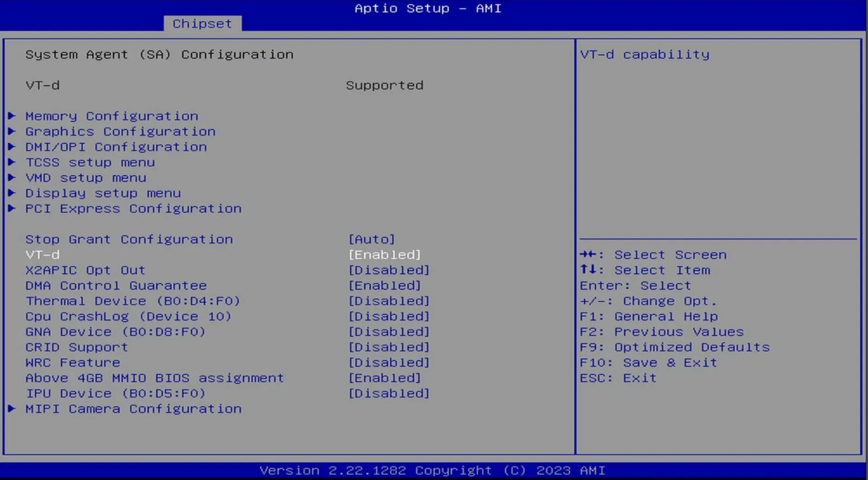Click the arrow beside MIPI Camera Configuration
868x480 pixels.
pyautogui.click(x=11, y=409)
